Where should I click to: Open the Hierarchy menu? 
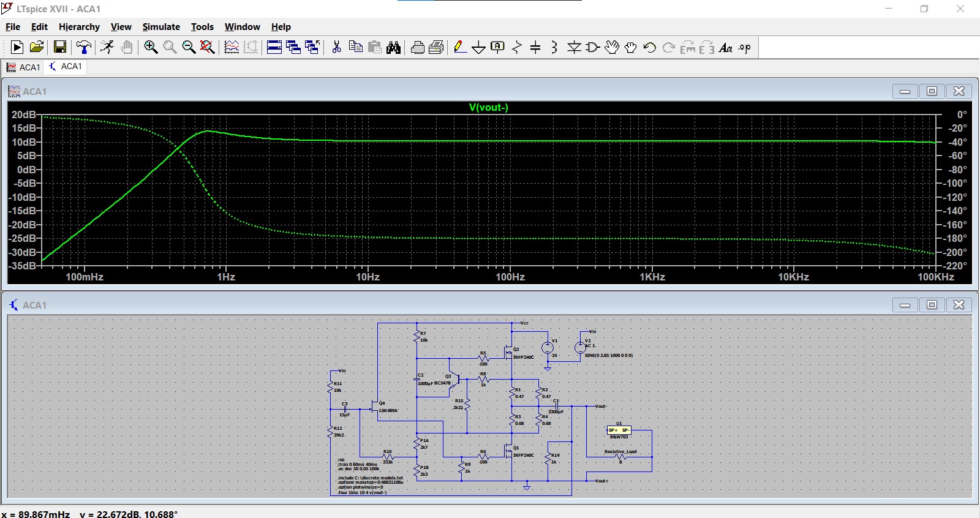[x=79, y=27]
